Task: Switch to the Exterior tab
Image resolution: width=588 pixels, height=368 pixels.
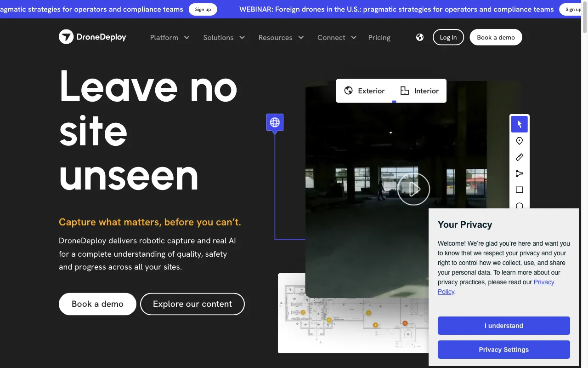Action: [x=365, y=91]
